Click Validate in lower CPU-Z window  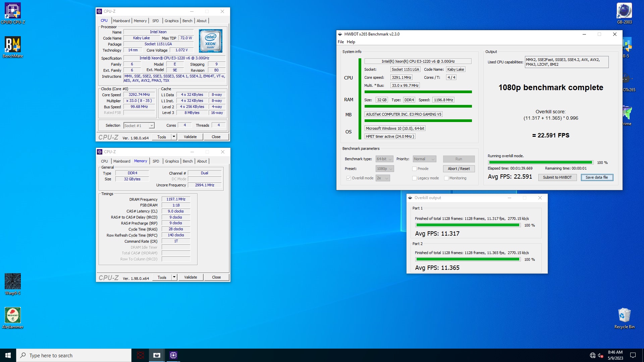(x=191, y=277)
